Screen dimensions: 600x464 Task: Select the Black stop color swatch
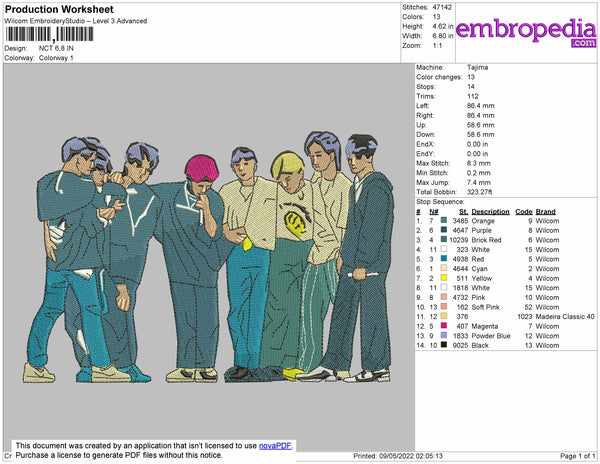coord(444,345)
